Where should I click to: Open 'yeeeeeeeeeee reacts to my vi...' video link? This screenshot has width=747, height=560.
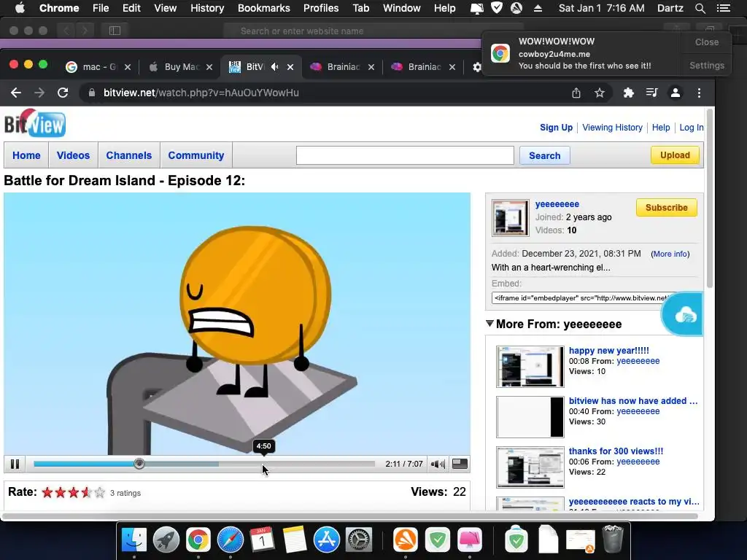(634, 502)
